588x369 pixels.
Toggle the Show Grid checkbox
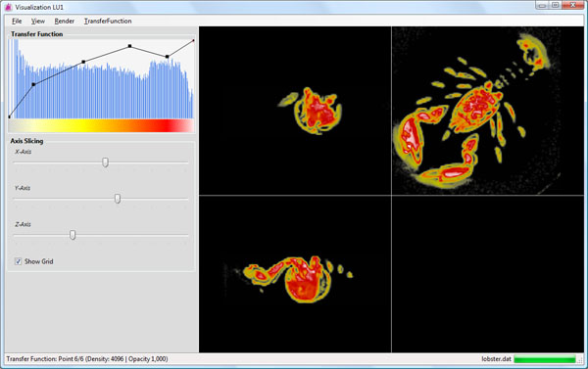tap(18, 261)
